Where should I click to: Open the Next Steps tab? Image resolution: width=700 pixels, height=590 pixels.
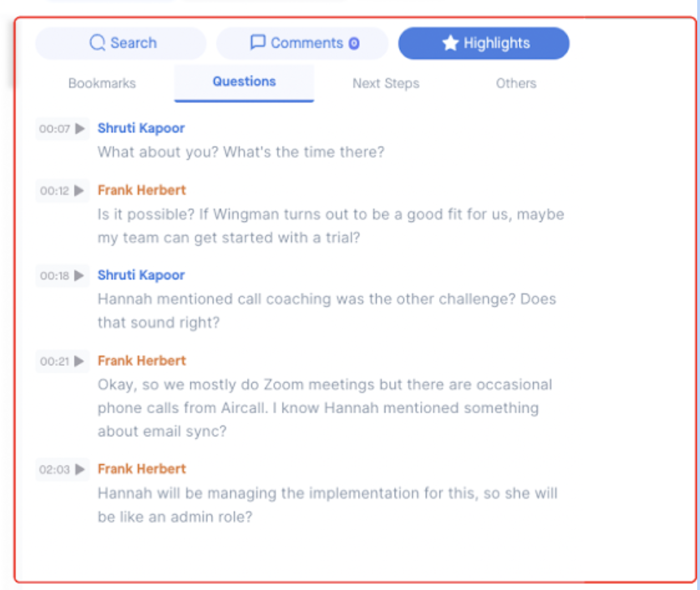[x=386, y=83]
